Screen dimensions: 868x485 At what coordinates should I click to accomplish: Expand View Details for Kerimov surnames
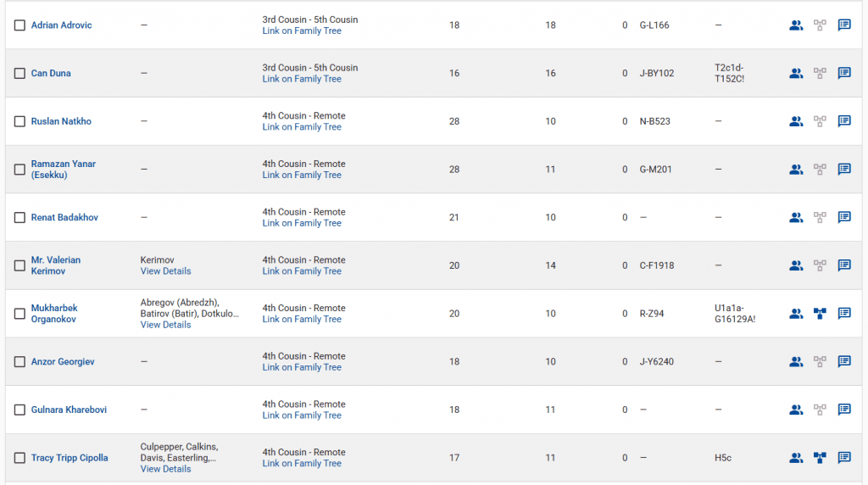click(165, 271)
